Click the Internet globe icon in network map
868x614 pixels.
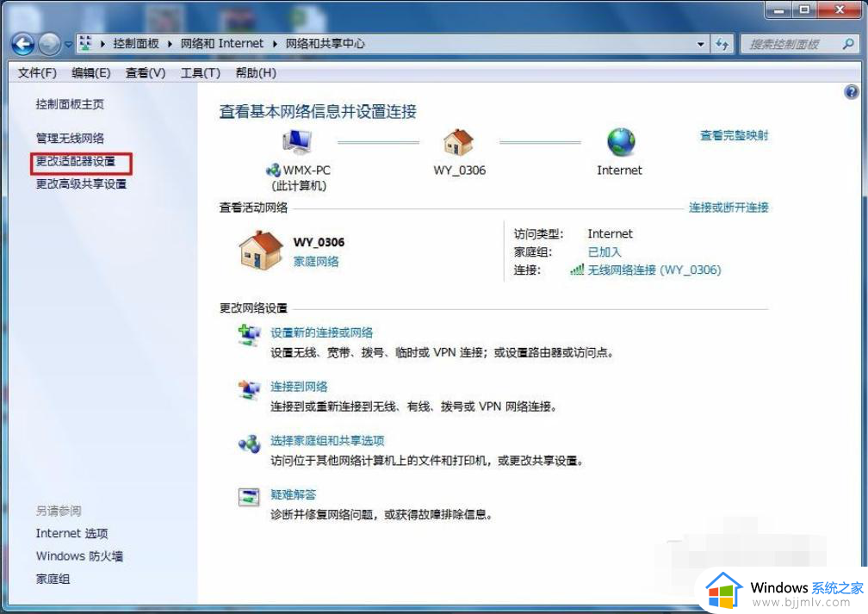point(621,142)
